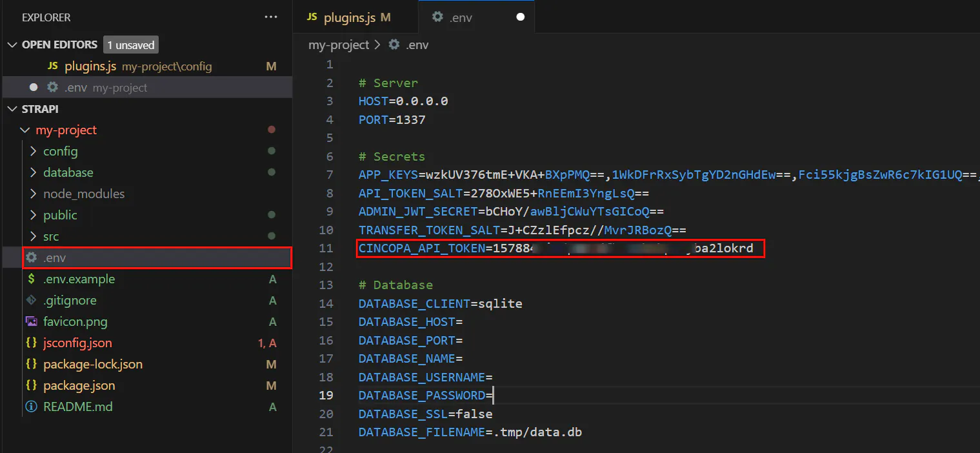Click the # Secrets comment
The height and width of the screenshot is (453, 980).
(392, 156)
